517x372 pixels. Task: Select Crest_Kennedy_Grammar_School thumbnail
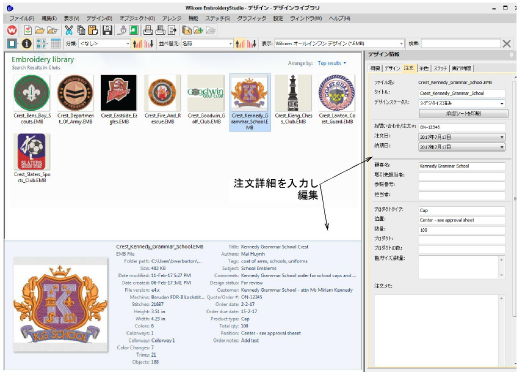tap(250, 102)
